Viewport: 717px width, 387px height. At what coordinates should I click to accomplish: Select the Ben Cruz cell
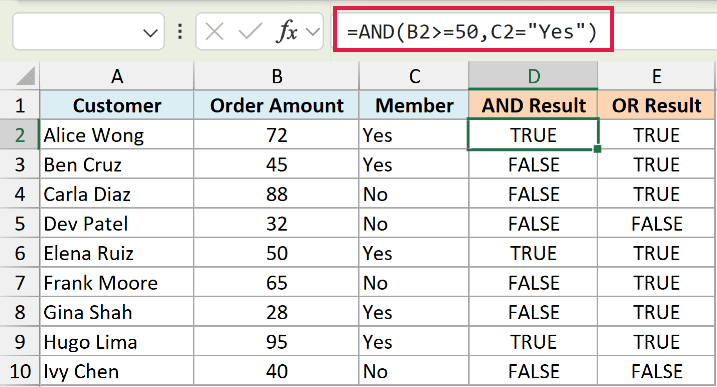[117, 165]
